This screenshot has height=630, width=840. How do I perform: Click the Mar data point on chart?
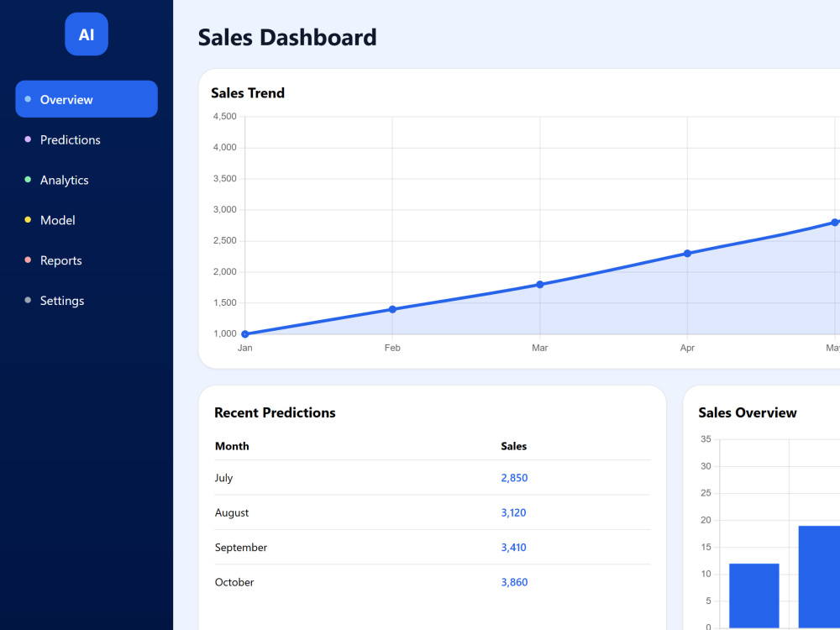(x=540, y=285)
